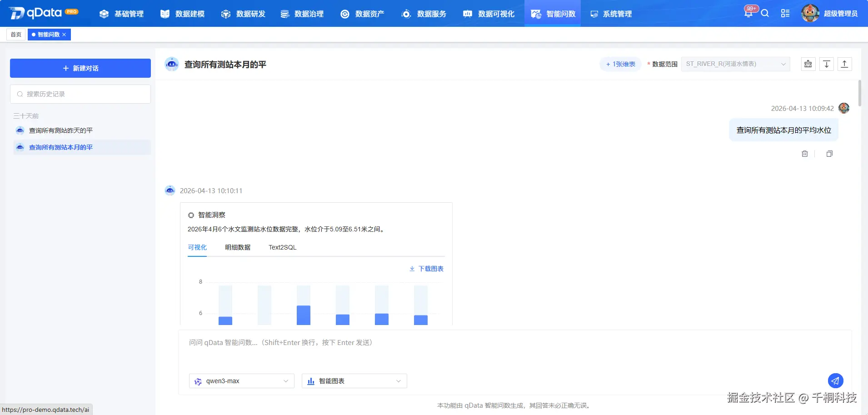Open notifications bell with 99+ badge
The width and height of the screenshot is (868, 415).
pyautogui.click(x=748, y=12)
